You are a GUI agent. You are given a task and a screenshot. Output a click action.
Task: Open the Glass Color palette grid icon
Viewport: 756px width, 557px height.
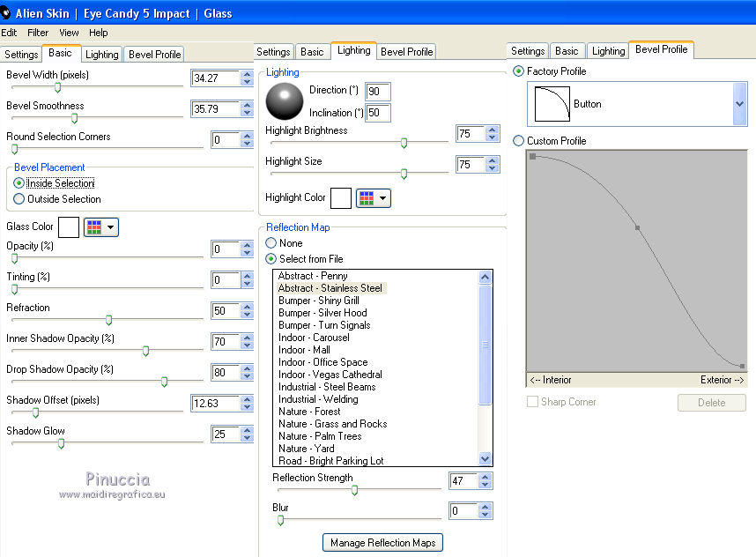(95, 227)
